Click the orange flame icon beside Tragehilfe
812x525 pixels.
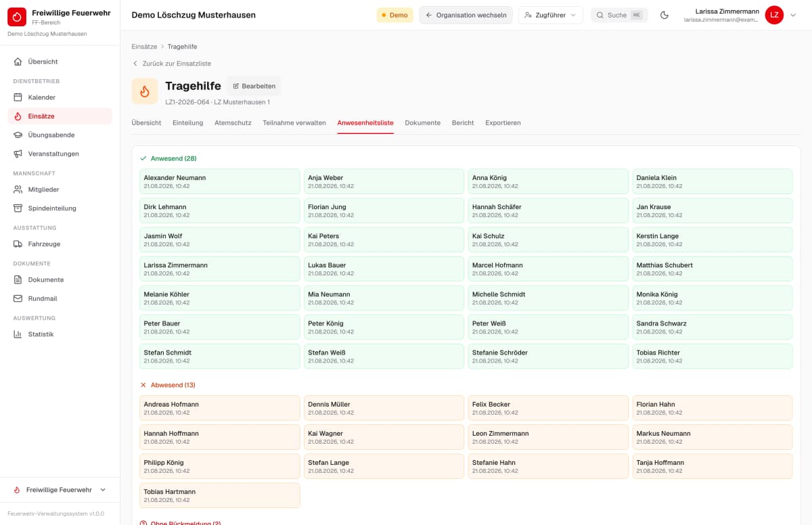145,91
